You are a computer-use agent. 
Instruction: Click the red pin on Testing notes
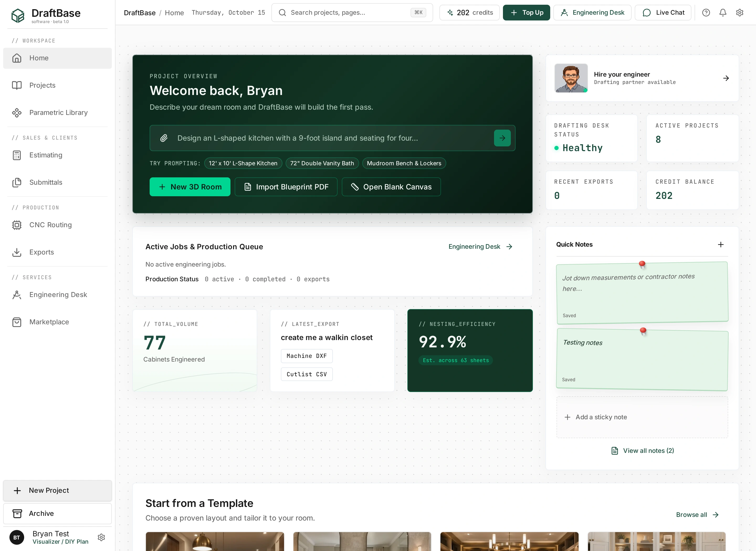(x=643, y=331)
